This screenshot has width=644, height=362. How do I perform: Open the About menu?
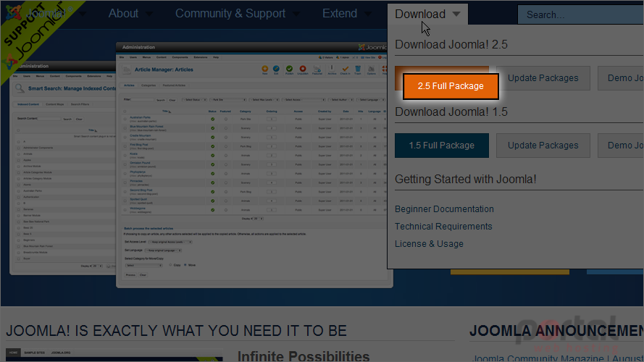click(130, 14)
